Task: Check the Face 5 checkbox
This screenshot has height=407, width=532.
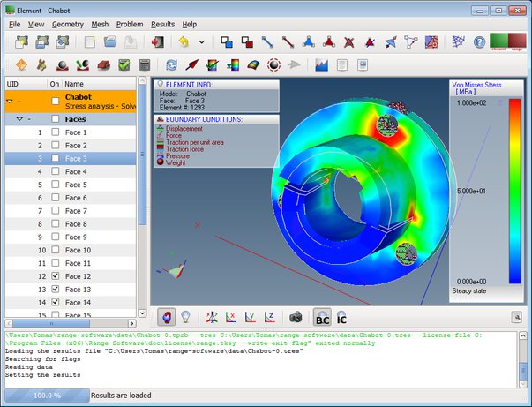Action: click(56, 185)
